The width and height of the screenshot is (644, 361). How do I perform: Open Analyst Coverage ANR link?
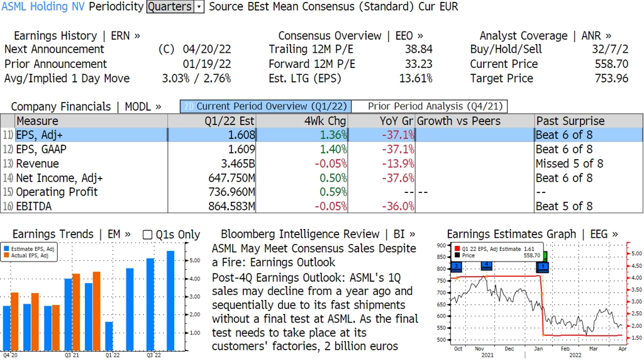click(545, 36)
